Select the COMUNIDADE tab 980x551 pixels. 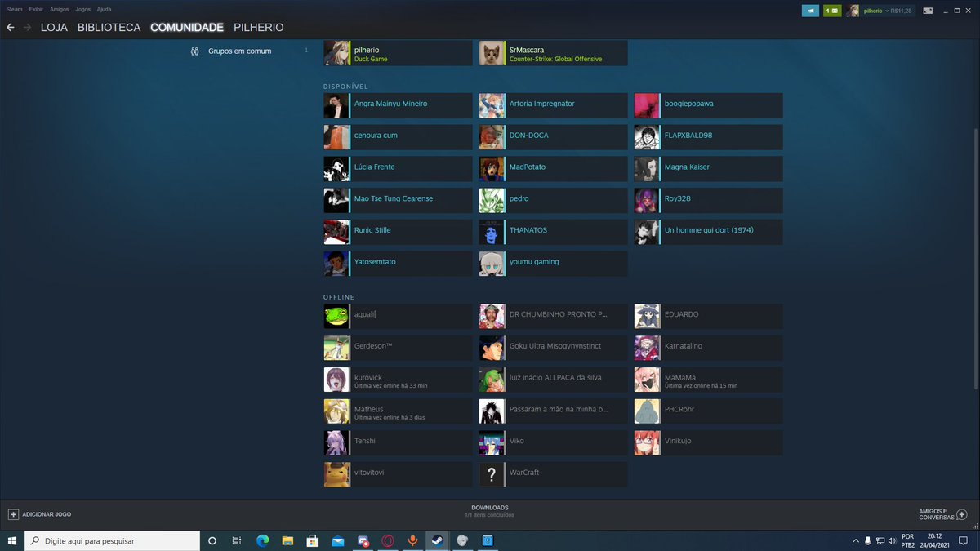(x=187, y=28)
